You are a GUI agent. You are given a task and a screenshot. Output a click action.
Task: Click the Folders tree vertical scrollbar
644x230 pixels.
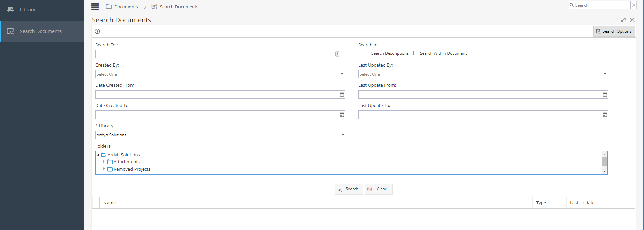[604, 162]
